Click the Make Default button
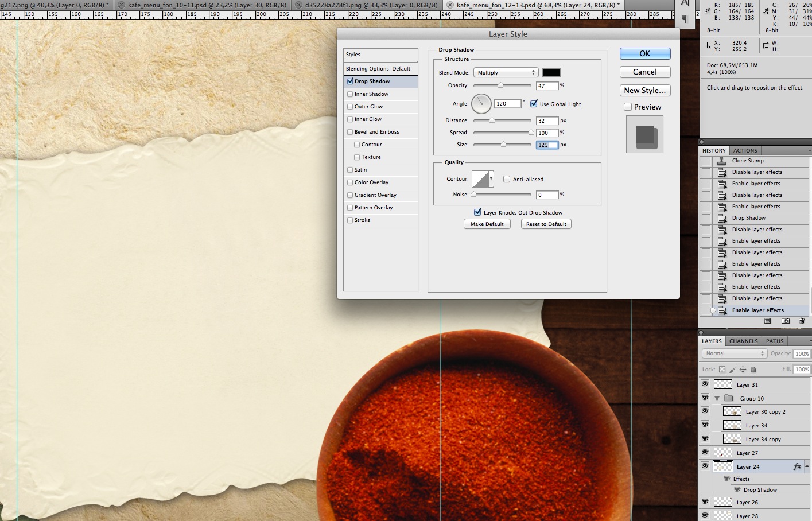The width and height of the screenshot is (812, 521). click(487, 224)
